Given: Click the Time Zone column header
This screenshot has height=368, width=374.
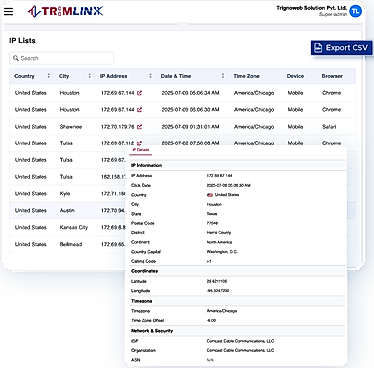Looking at the screenshot, I should 246,76.
